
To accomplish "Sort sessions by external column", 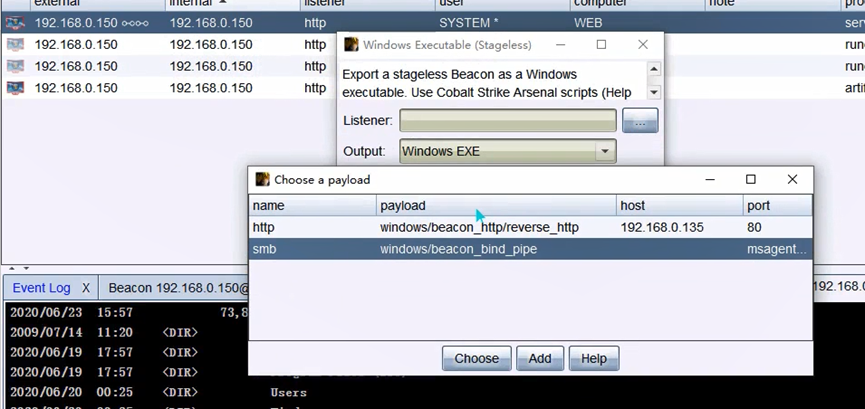I will point(97,3).
